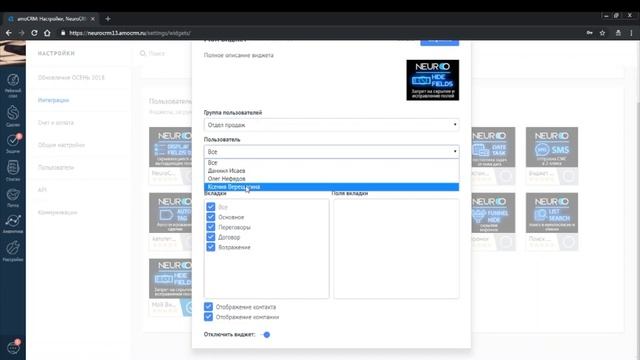Click the browser address bar URL

[130, 33]
